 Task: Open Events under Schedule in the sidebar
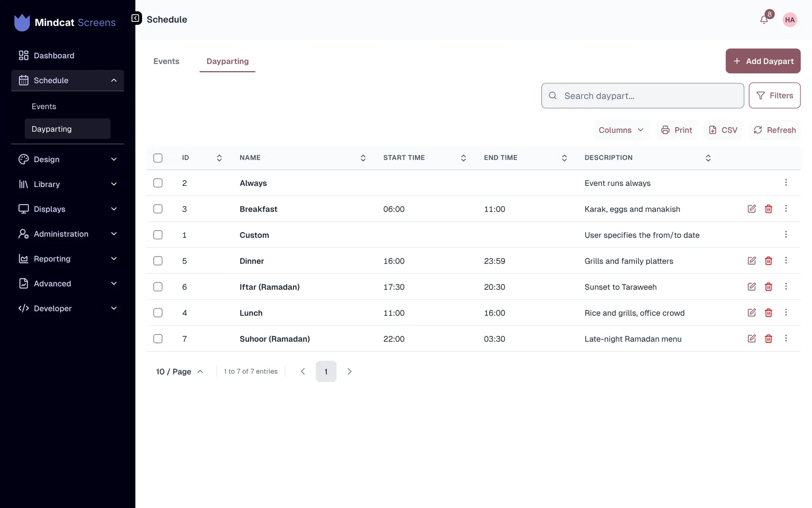(x=67, y=107)
